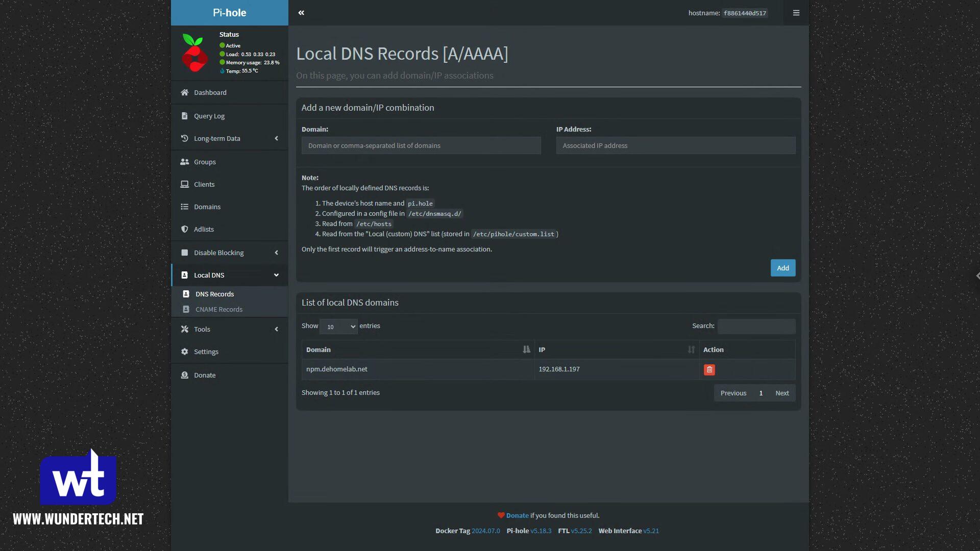Click the delete icon for npm.dehomelab.net

point(709,369)
